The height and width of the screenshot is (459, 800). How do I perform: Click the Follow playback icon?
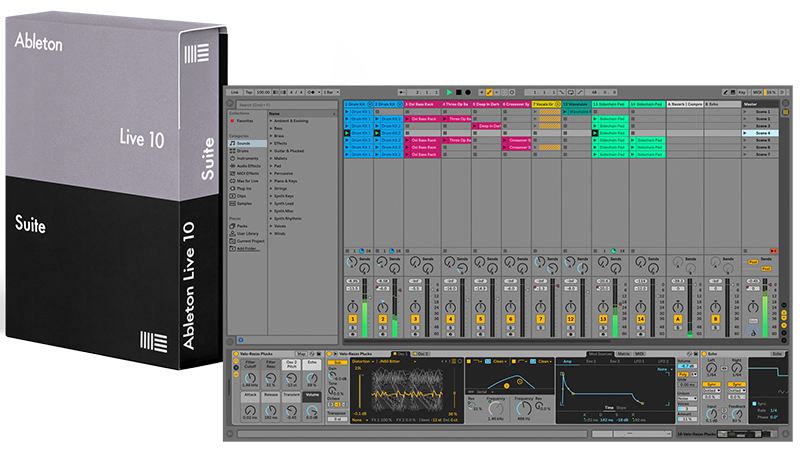[x=402, y=92]
